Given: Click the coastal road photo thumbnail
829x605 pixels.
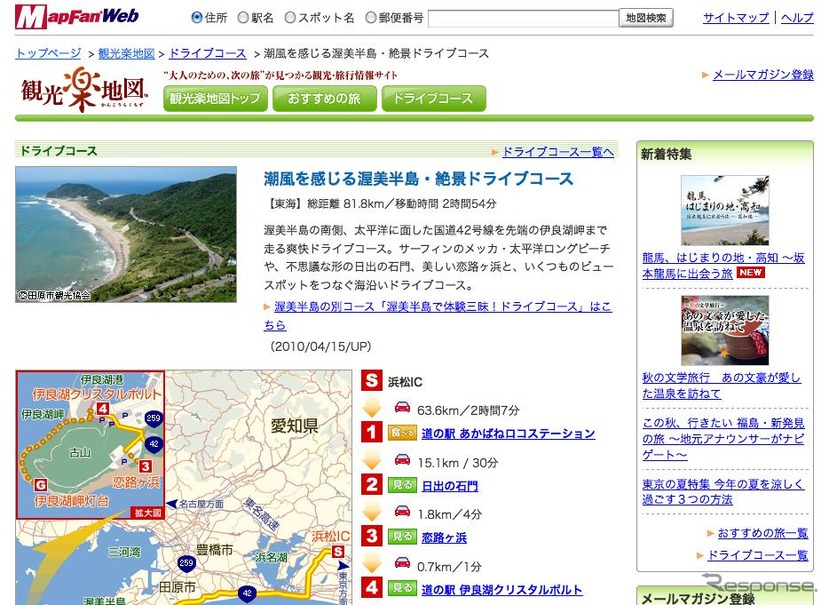Looking at the screenshot, I should [x=126, y=234].
